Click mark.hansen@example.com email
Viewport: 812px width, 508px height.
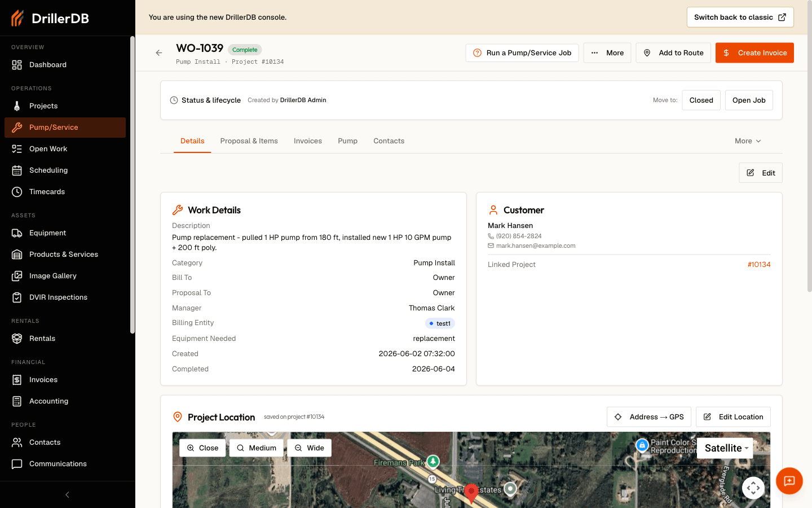tap(536, 246)
